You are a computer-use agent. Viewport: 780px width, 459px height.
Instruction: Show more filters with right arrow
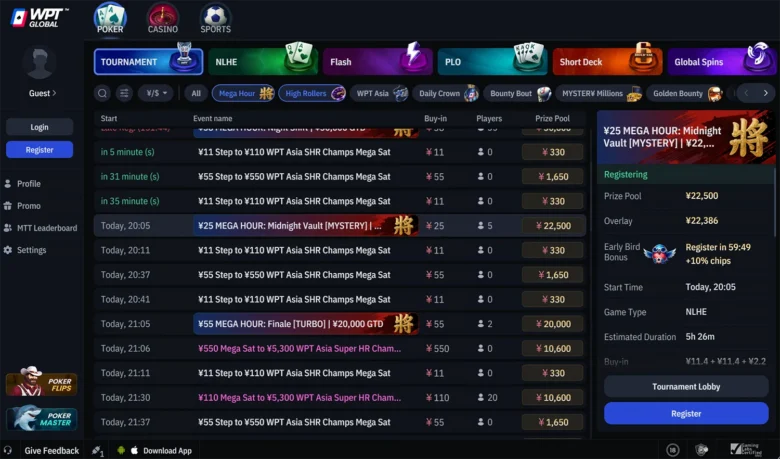point(766,93)
